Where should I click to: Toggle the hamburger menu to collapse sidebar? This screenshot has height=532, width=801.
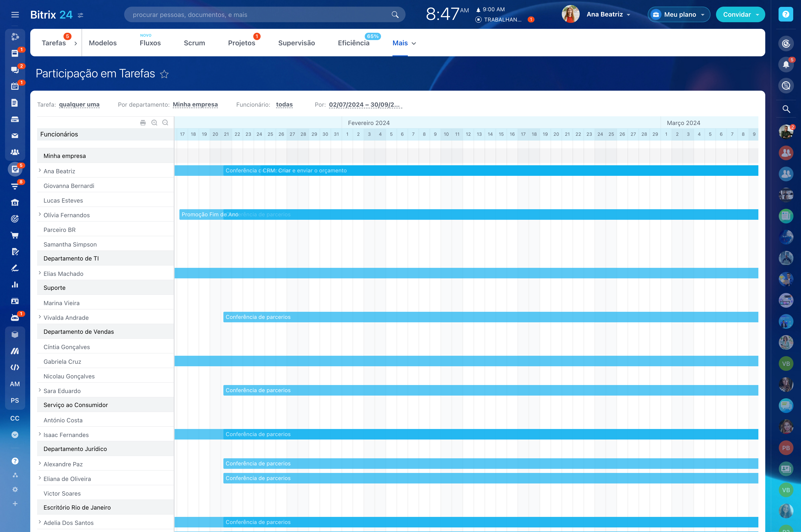[x=15, y=15]
